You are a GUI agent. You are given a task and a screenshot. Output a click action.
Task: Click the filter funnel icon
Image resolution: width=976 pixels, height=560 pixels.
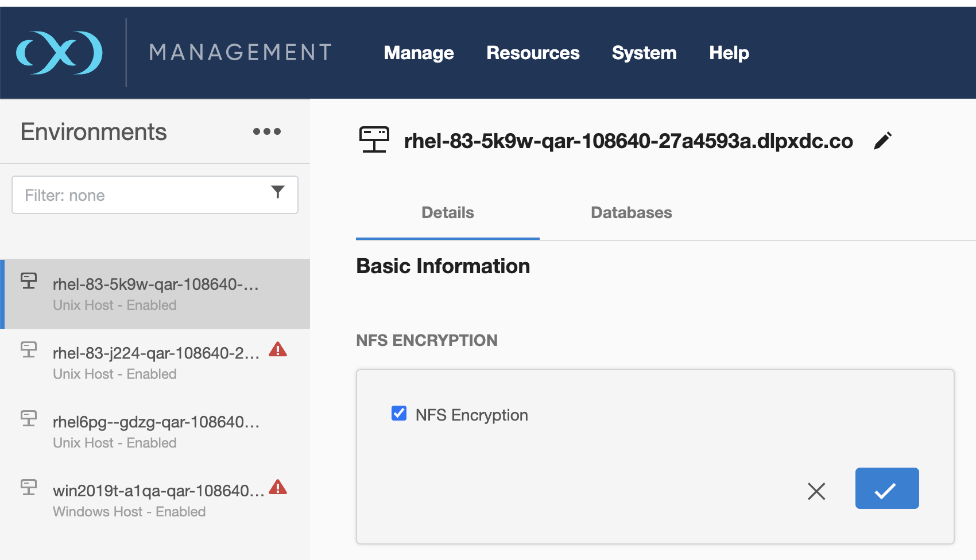tap(278, 192)
